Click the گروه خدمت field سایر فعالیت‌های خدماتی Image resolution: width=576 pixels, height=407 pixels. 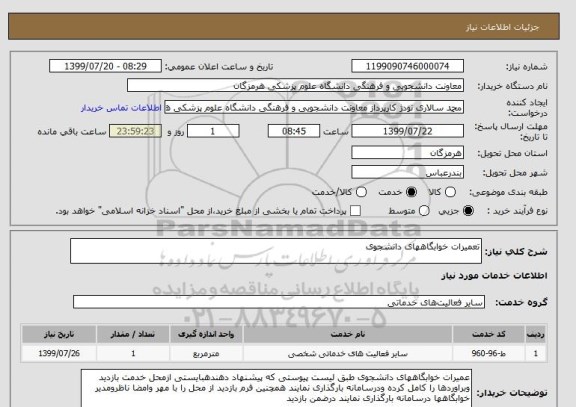tap(279, 302)
